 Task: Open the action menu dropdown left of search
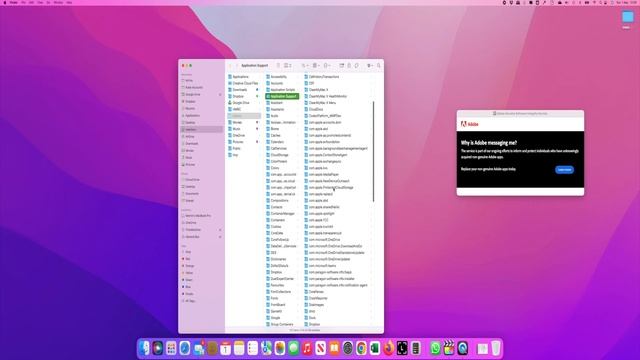[370, 65]
